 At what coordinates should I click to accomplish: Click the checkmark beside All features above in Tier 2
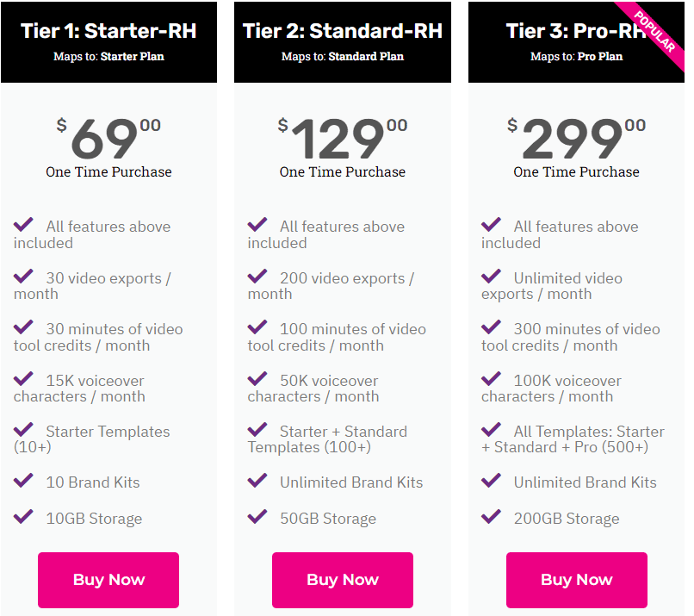coord(257,224)
